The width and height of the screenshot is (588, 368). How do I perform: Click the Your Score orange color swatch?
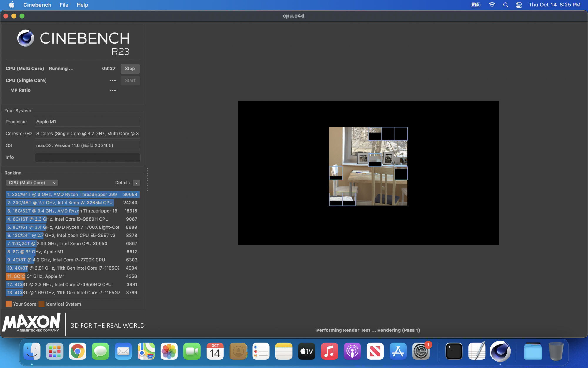[x=9, y=304]
